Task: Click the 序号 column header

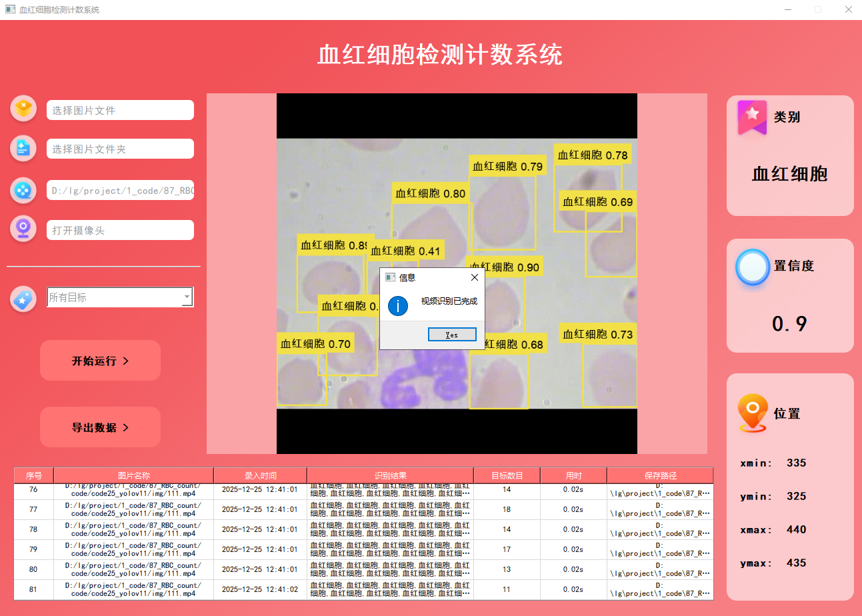Action: pyautogui.click(x=34, y=476)
